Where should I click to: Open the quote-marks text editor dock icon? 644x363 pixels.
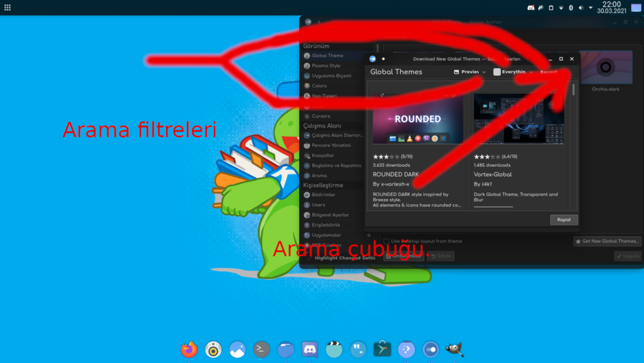pyautogui.click(x=358, y=349)
